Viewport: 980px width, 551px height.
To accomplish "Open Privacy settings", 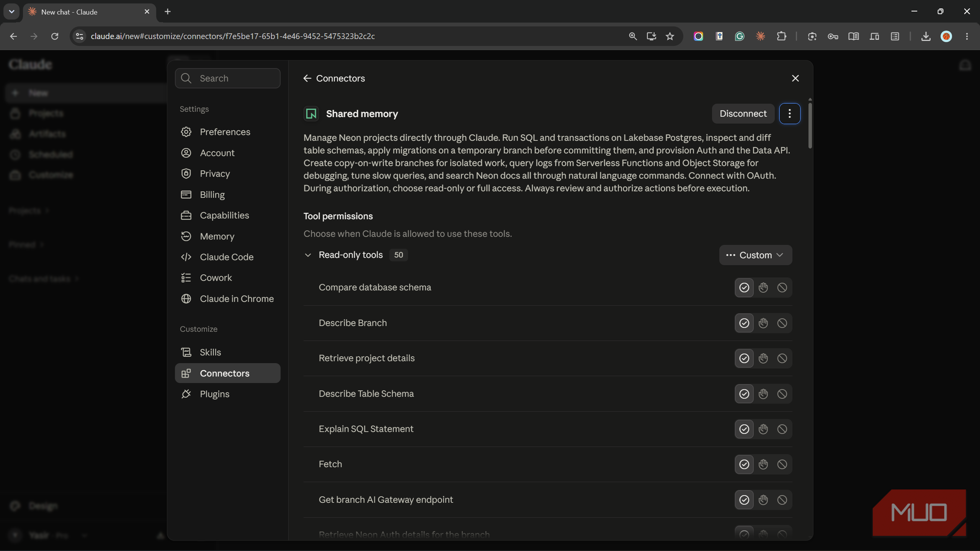I will (x=227, y=174).
